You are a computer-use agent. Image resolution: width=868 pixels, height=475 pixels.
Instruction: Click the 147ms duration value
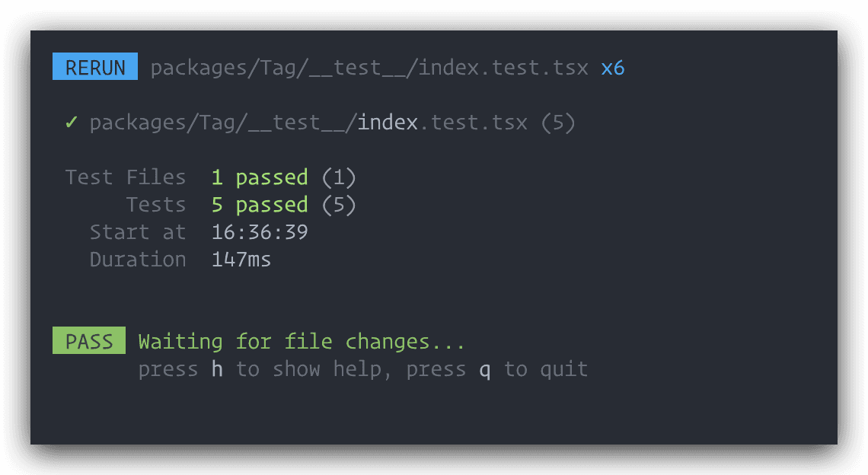241,260
